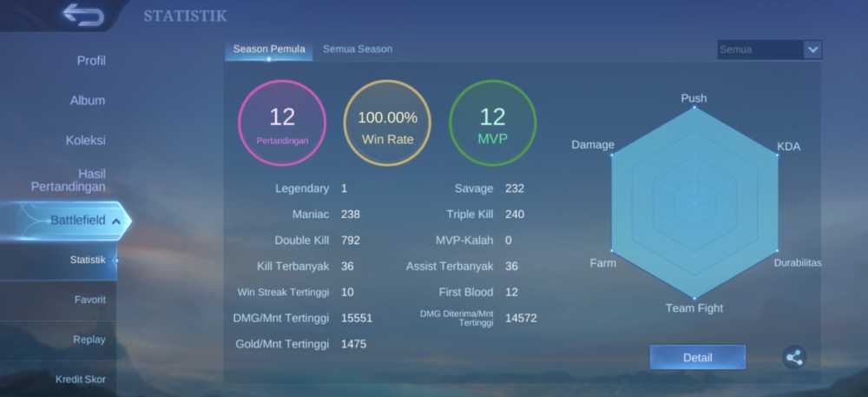Select the Statistik submenu item
Viewport: 868px width, 397px height.
click(88, 260)
